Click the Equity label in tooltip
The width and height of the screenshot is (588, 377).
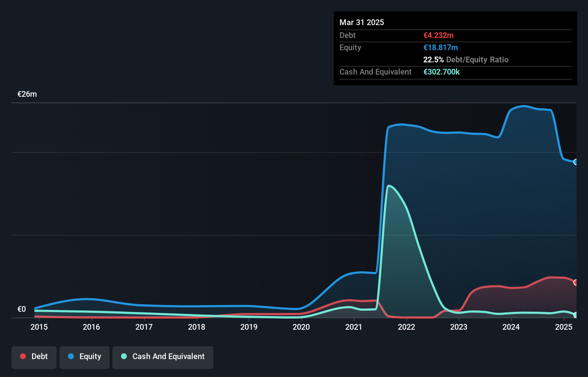tap(350, 47)
